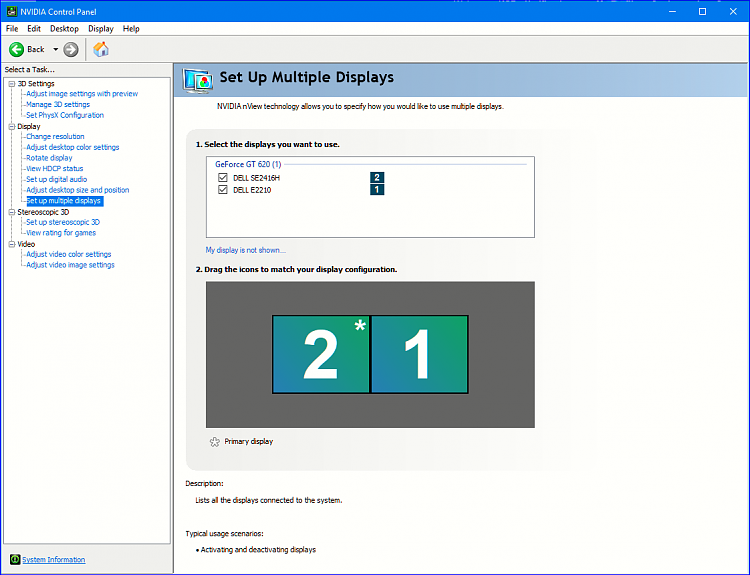750x575 pixels.
Task: Click the Stereoscopic 3D category label
Action: (x=43, y=212)
